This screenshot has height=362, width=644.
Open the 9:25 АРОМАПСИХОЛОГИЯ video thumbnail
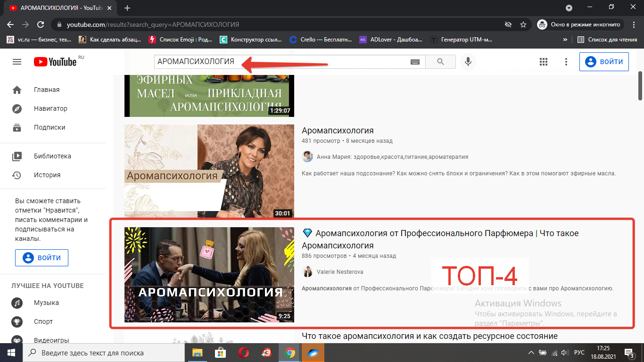[209, 275]
